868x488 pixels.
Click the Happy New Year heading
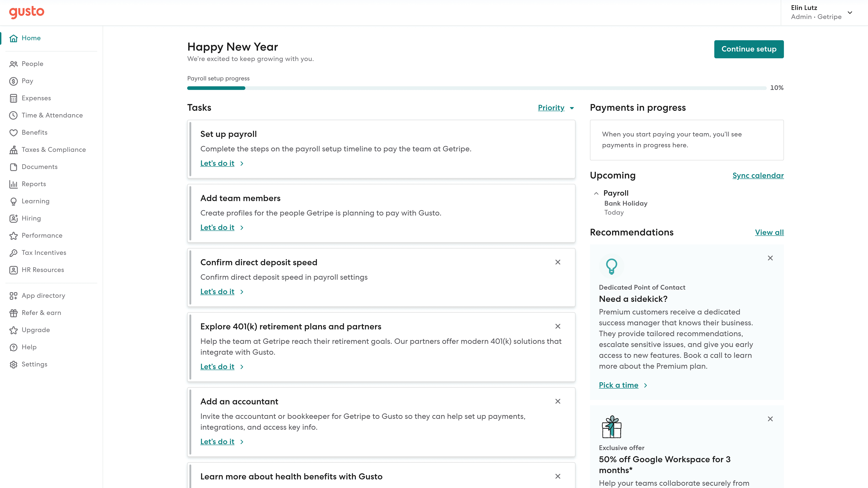[x=232, y=47]
